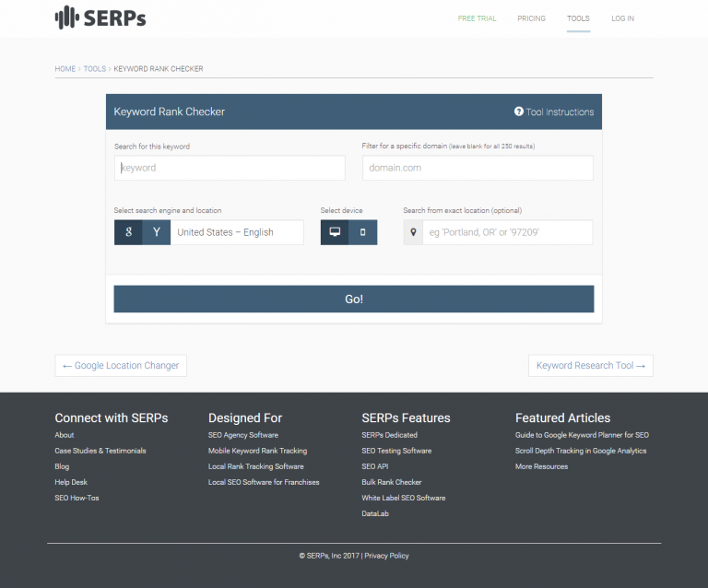Open United States – English location dropdown

point(236,232)
